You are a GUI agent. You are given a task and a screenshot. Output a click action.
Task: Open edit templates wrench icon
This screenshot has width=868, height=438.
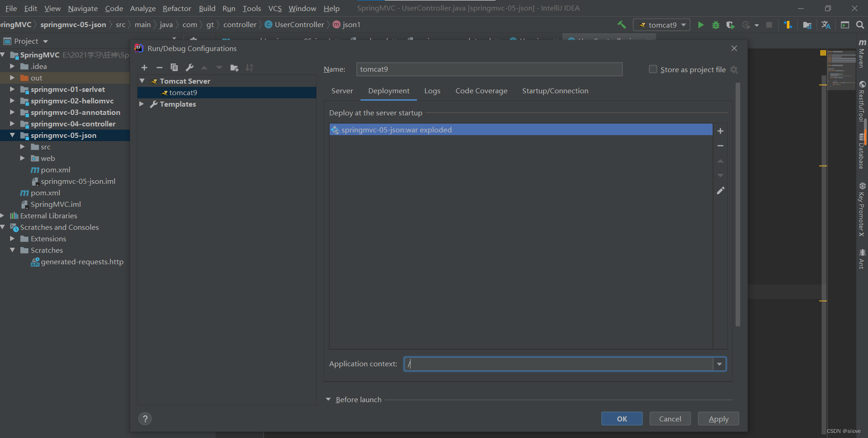(189, 68)
